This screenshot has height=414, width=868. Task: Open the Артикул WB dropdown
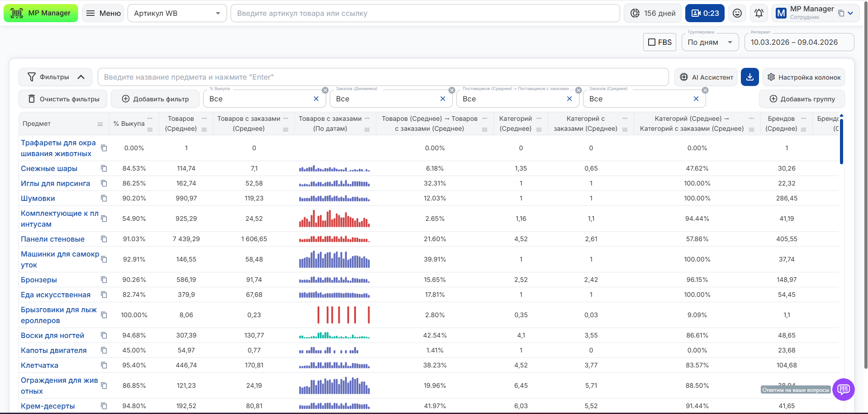177,13
